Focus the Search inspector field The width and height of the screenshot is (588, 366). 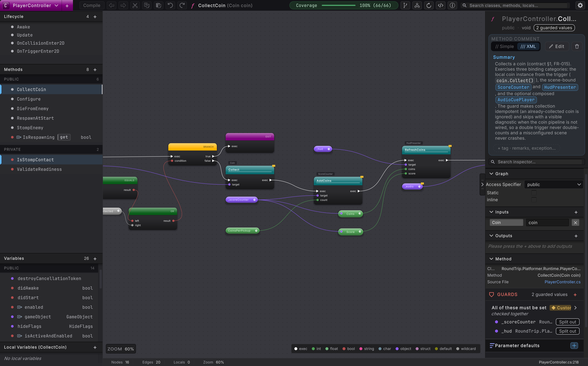(537, 162)
